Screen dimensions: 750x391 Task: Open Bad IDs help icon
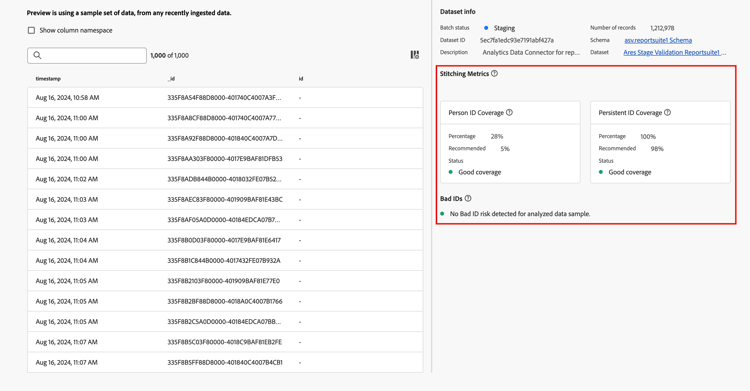pos(468,198)
